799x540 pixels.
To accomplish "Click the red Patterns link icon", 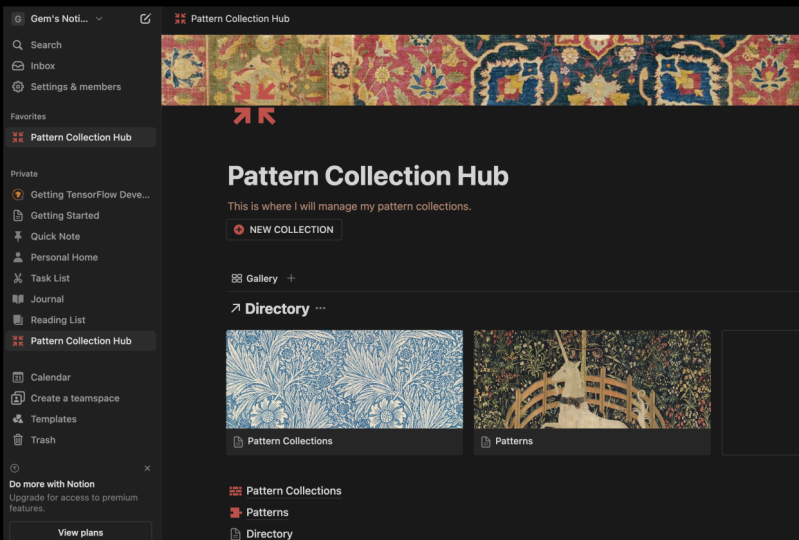I will 235,512.
